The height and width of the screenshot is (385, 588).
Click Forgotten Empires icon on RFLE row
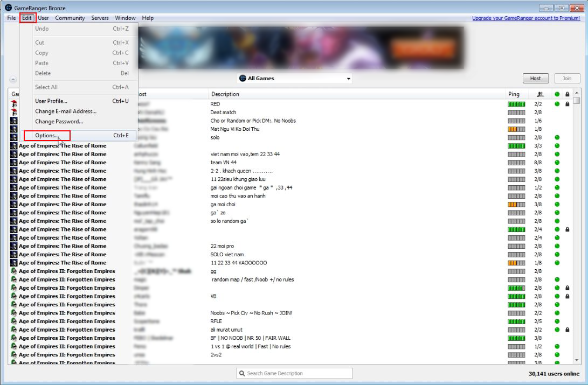point(14,321)
